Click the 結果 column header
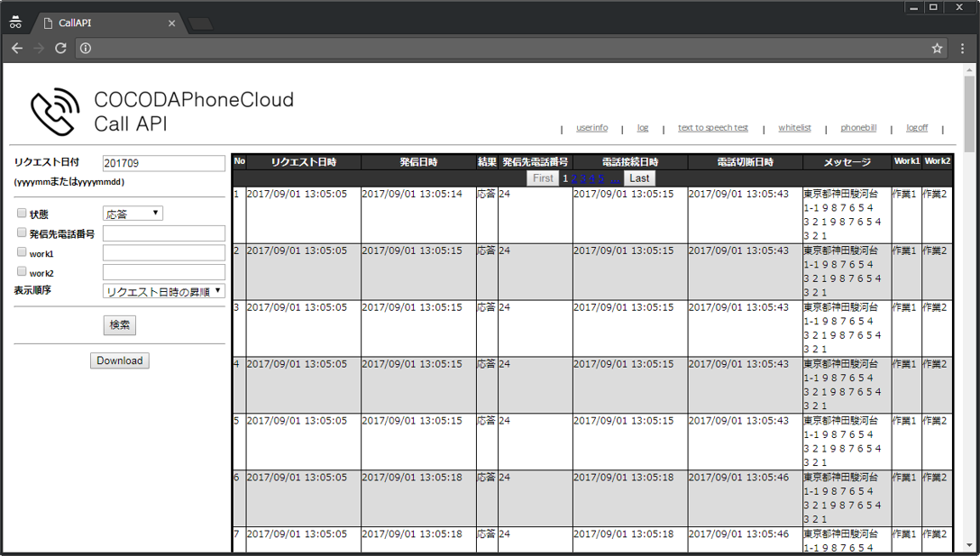The image size is (980, 556). tap(487, 162)
